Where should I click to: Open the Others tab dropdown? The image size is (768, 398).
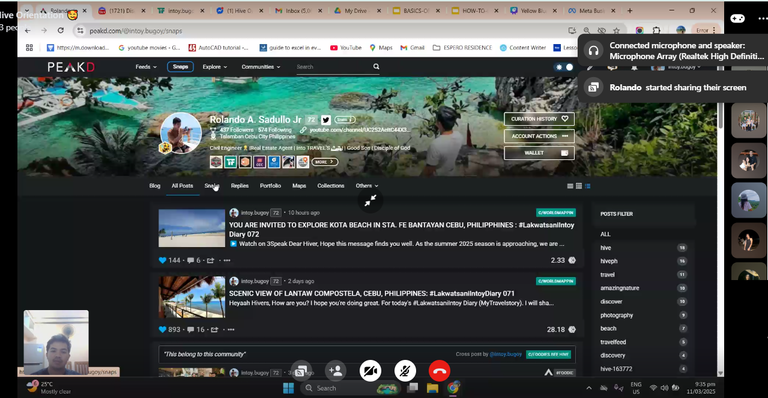[367, 186]
